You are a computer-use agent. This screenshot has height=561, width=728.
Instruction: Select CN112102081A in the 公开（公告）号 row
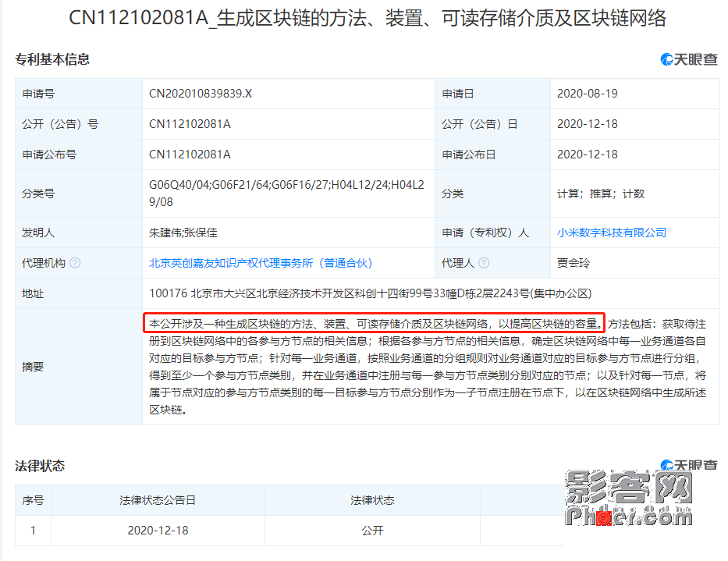tap(190, 124)
